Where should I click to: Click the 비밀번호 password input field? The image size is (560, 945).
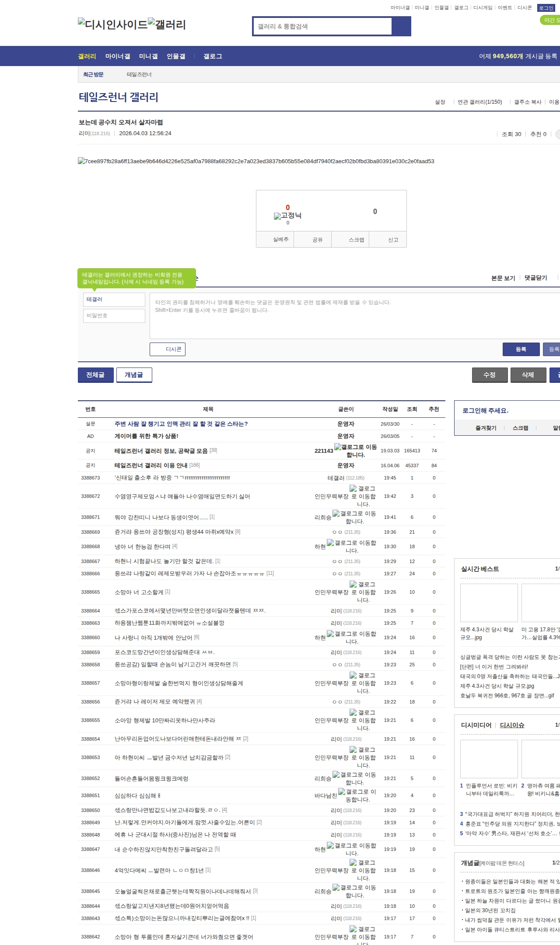pyautogui.click(x=114, y=315)
